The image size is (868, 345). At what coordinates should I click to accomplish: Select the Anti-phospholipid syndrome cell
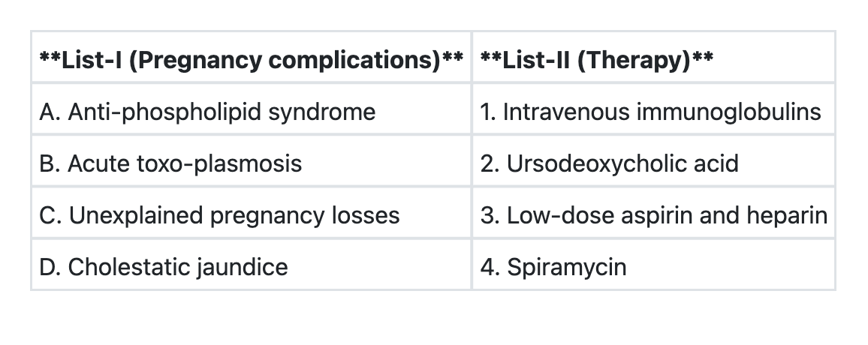point(251,112)
